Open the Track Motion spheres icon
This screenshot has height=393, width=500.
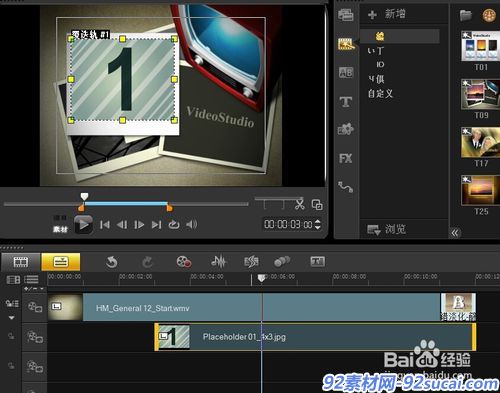282,262
